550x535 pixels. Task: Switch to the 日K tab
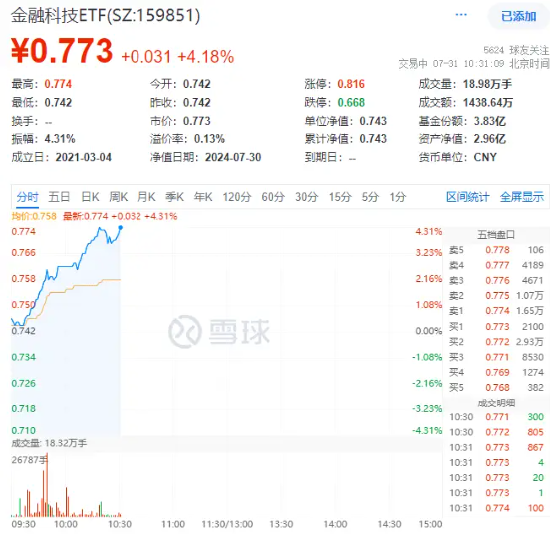[90, 197]
